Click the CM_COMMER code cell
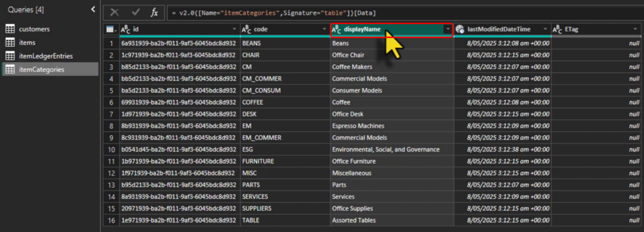644x232 pixels. coord(285,79)
